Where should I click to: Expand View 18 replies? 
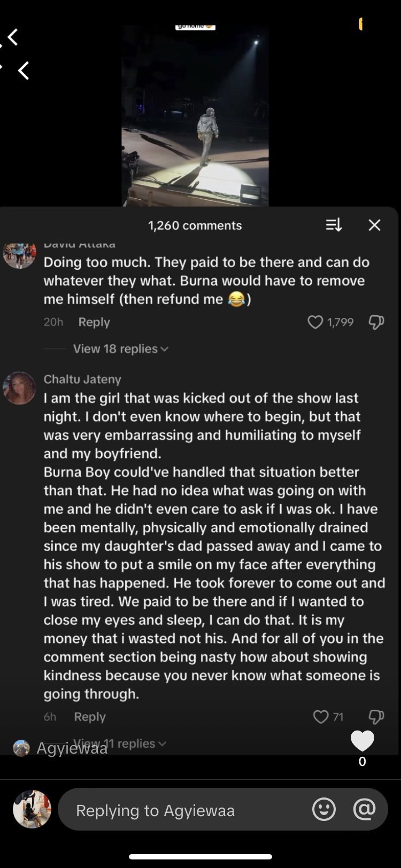coord(120,348)
